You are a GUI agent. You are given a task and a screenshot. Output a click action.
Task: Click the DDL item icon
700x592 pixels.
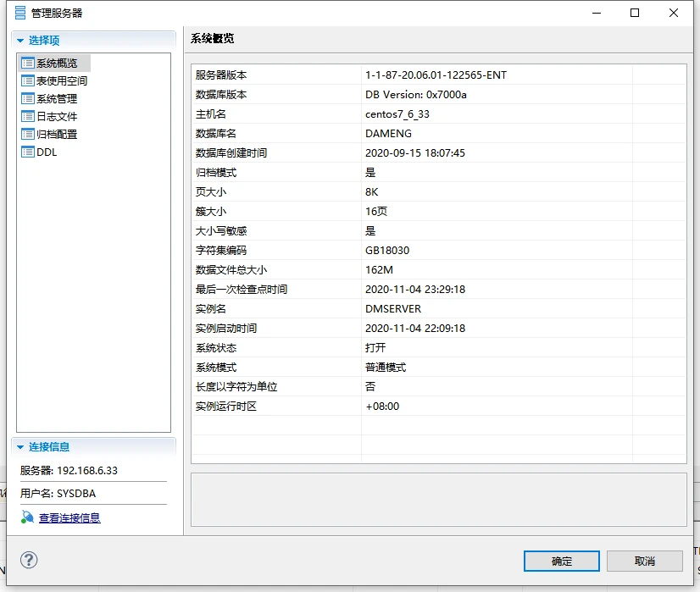coord(26,152)
